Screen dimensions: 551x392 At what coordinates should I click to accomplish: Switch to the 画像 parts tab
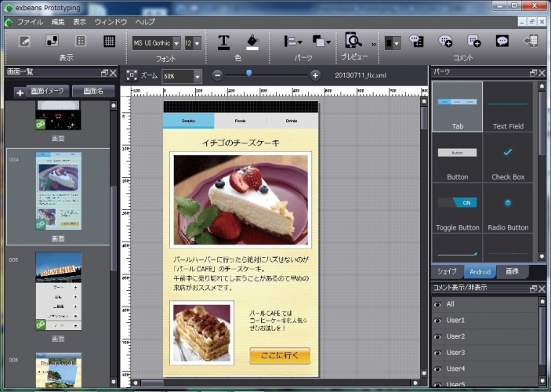point(513,271)
